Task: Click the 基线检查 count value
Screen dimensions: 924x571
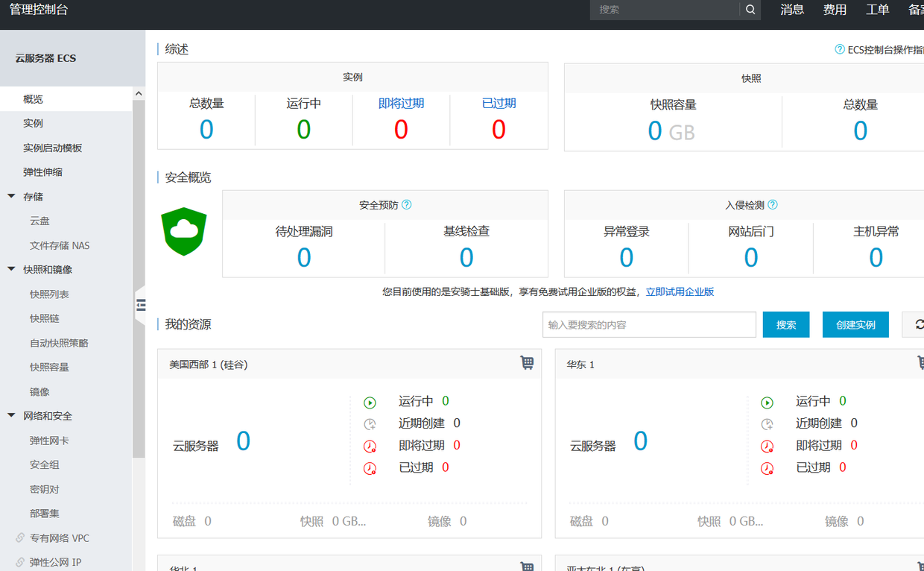Action: 466,257
